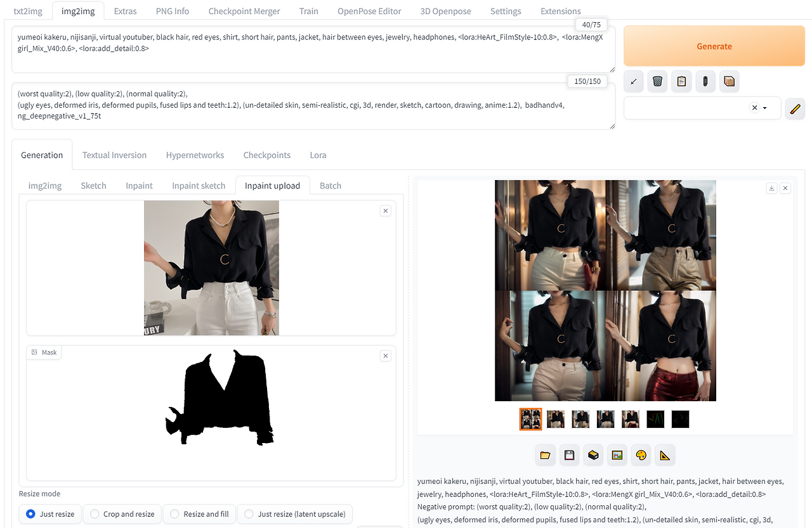The image size is (812, 528).
Task: Select the Just resize mode
Action: click(x=51, y=514)
